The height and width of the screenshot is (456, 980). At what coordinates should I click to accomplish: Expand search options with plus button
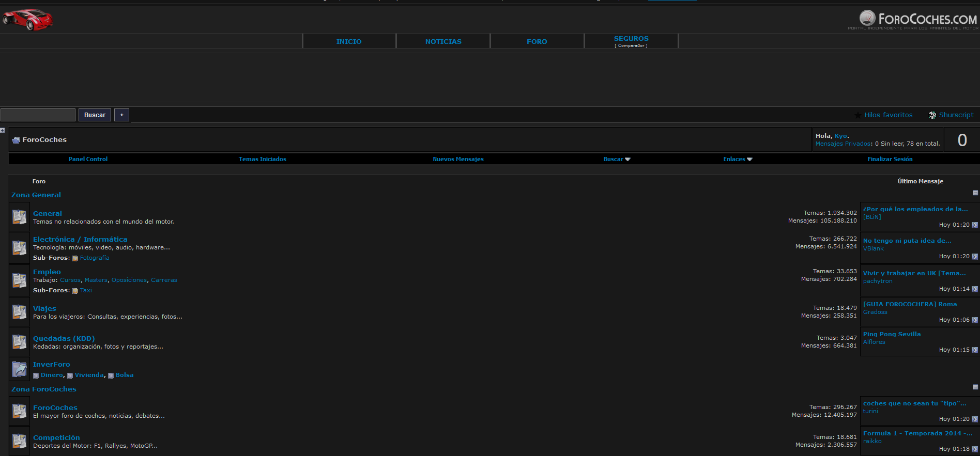[x=122, y=115]
